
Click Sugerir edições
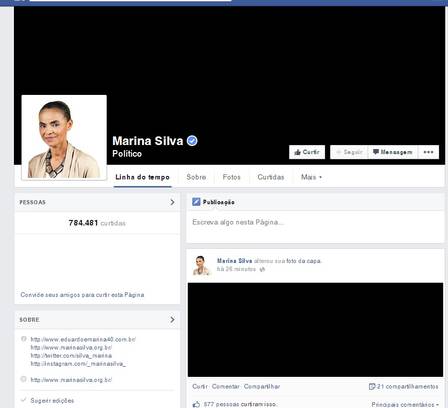tap(52, 400)
